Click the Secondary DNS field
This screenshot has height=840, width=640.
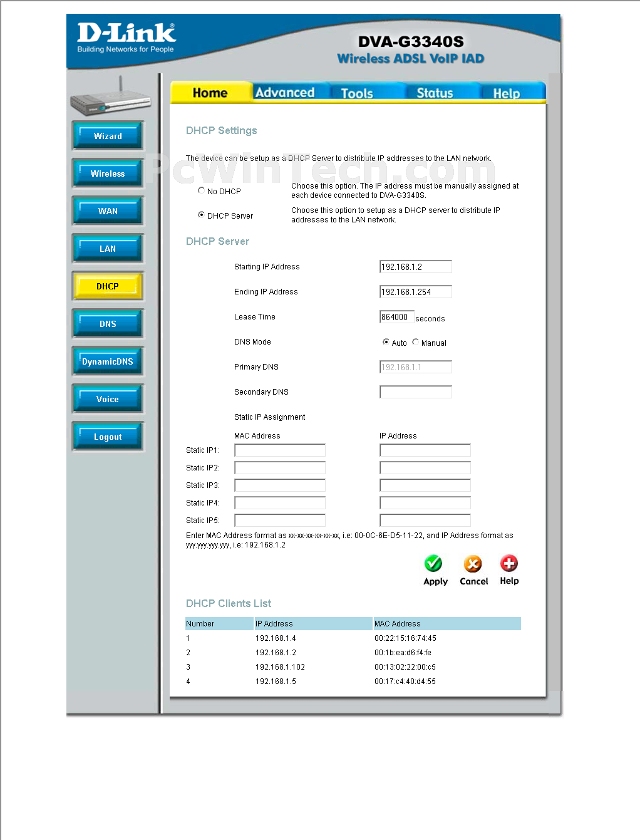(416, 392)
